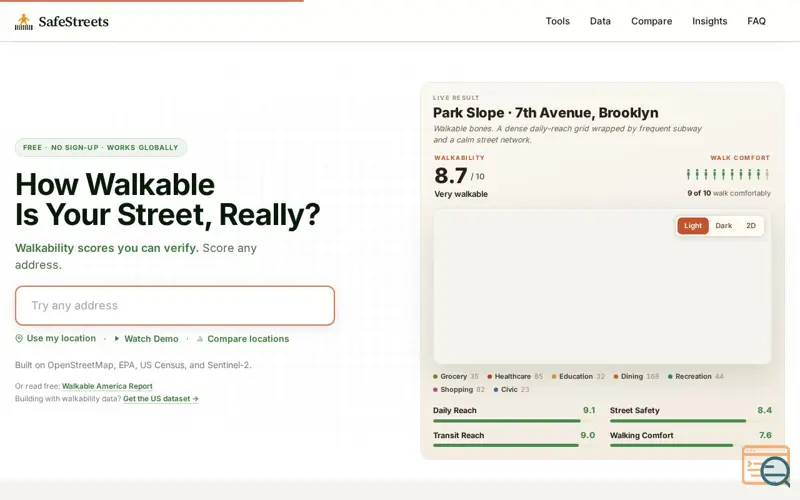The height and width of the screenshot is (500, 800).
Task: Open the Insights menu
Action: point(709,21)
